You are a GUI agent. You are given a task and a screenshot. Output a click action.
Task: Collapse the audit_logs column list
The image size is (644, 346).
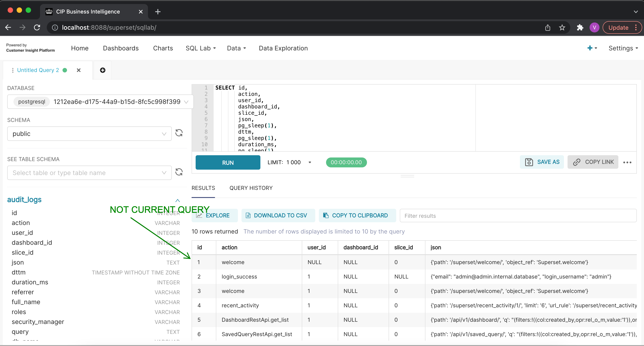(177, 200)
